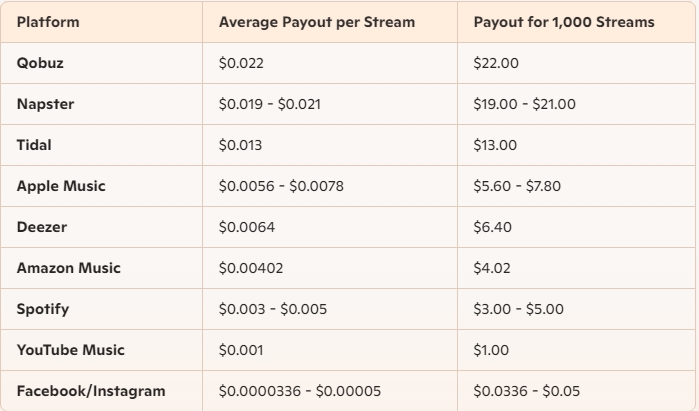Click the $19.00 - $21.00 Napster payout
Screen dimensions: 699x411
coord(524,104)
